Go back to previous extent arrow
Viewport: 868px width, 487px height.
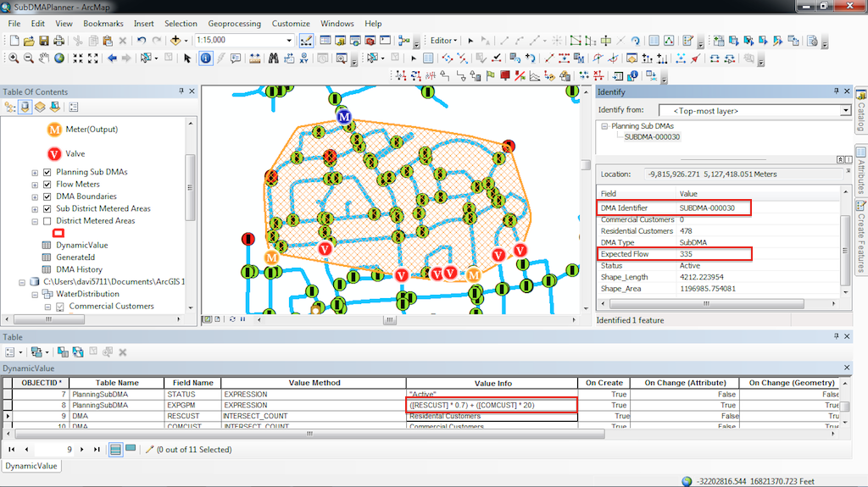(x=111, y=58)
